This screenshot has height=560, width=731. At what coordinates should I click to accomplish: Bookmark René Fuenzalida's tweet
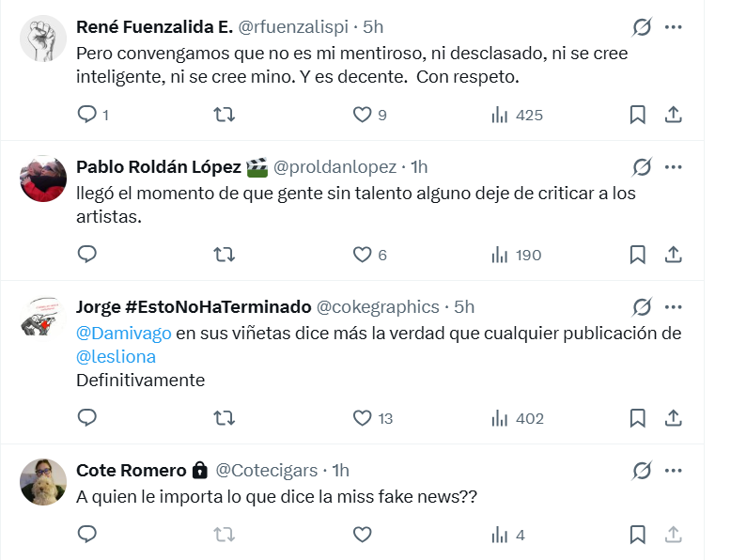click(637, 115)
